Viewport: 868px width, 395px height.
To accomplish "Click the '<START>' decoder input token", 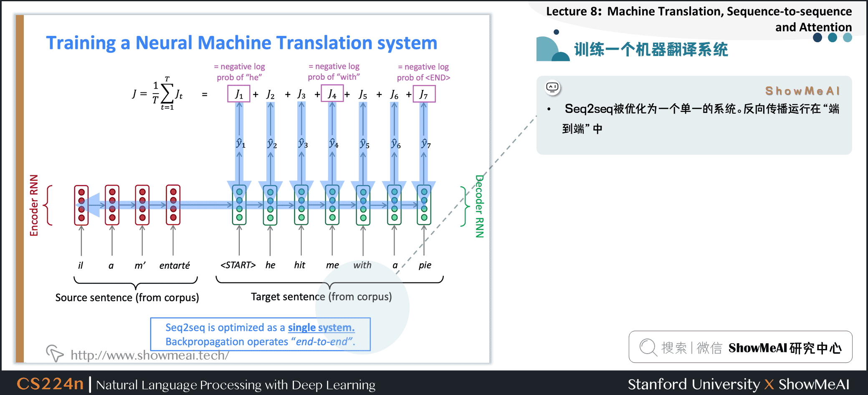I will pos(238,265).
